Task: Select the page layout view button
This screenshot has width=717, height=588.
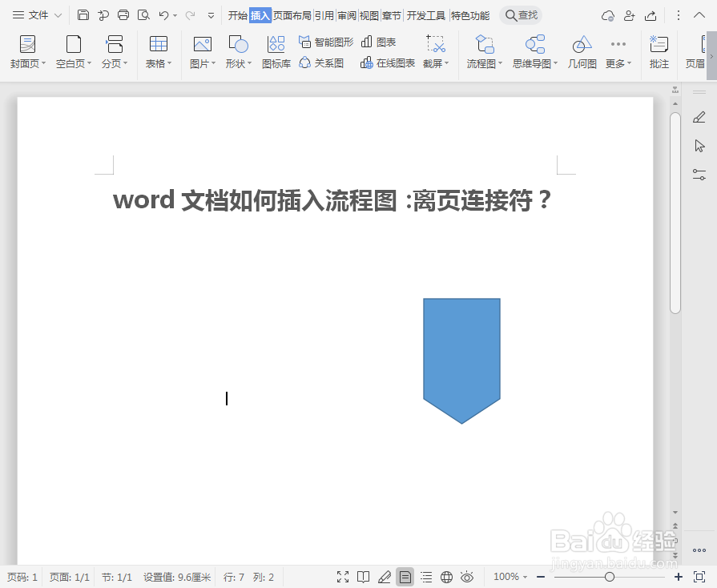Action: pyautogui.click(x=405, y=577)
